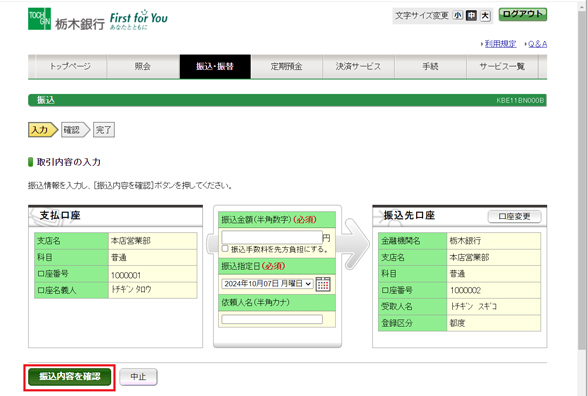This screenshot has width=588, height=396.
Task: Click the 口座変更 button
Action: pyautogui.click(x=514, y=216)
